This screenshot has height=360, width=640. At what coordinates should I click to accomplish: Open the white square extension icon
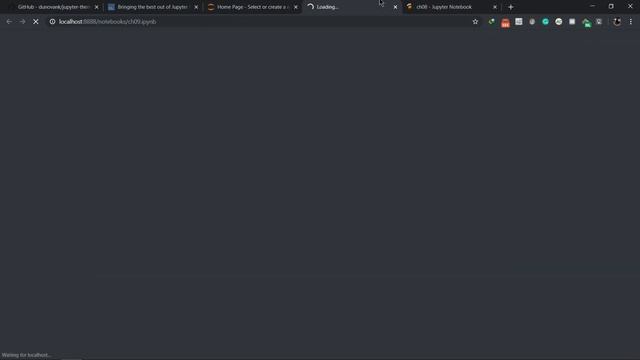[x=572, y=22]
